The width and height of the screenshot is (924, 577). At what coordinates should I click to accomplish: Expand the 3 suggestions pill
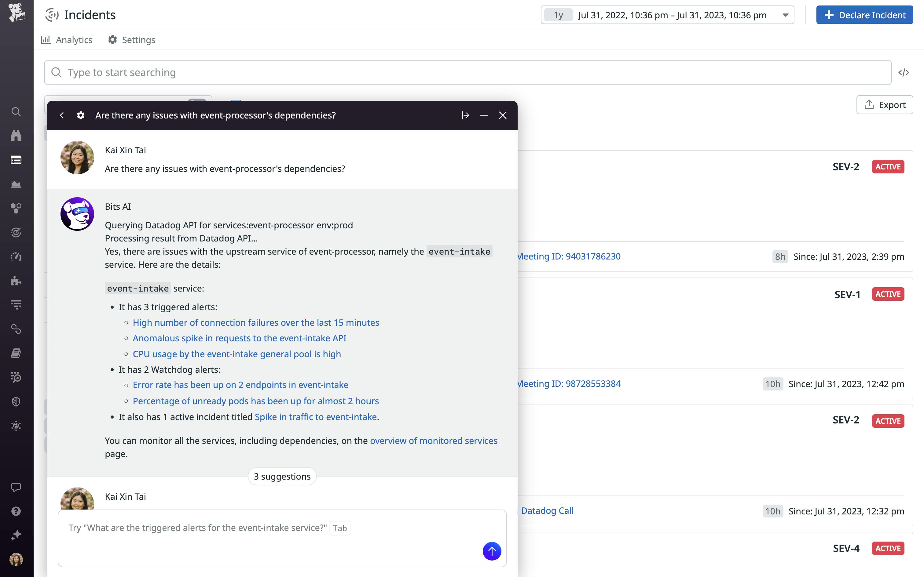point(282,476)
